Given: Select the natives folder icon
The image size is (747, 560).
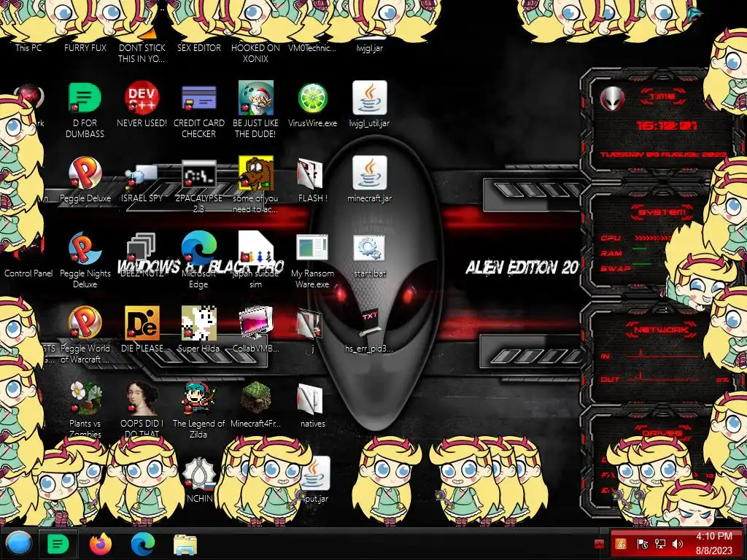Looking at the screenshot, I should pos(310,399).
